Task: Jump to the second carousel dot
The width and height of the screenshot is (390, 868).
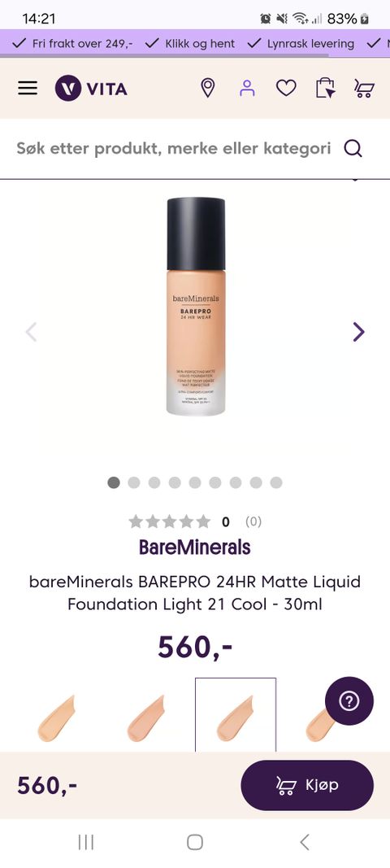Action: [x=134, y=482]
